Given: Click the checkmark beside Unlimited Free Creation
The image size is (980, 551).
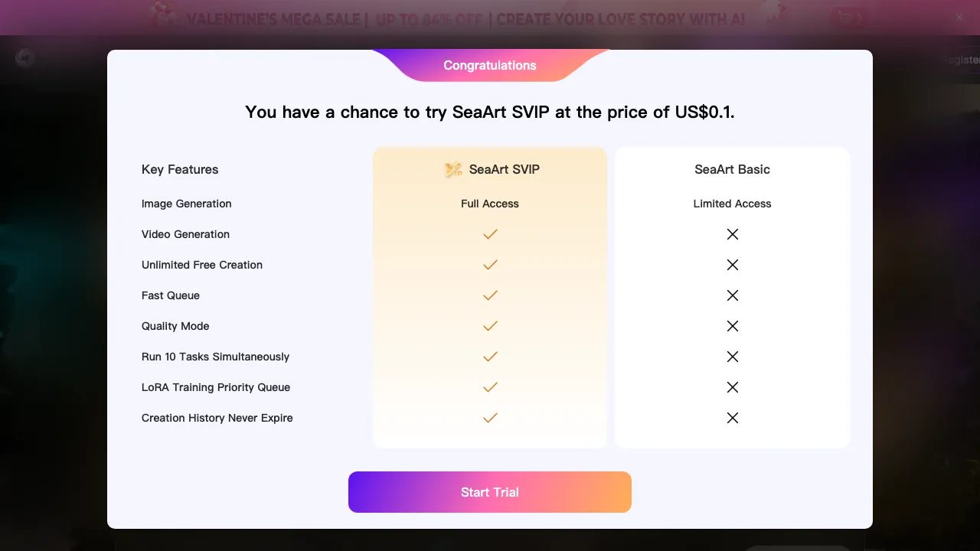Looking at the screenshot, I should 490,265.
